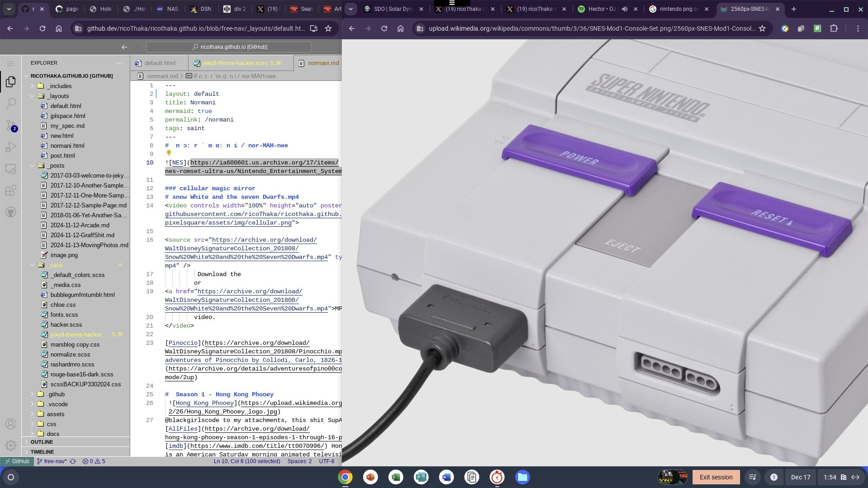This screenshot has height=488, width=868.
Task: Expand the OUTLINE section
Action: [76, 442]
